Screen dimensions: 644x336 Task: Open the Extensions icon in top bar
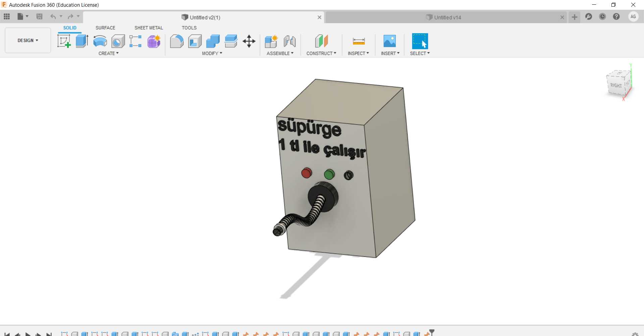589,16
